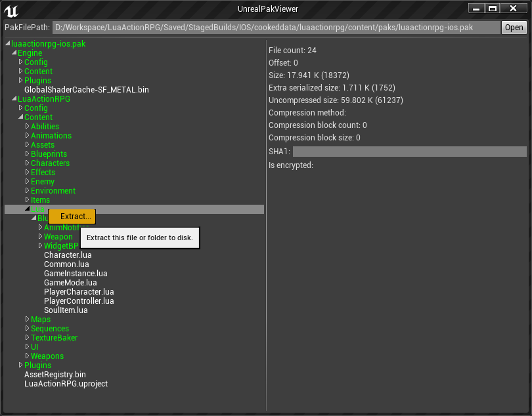Expand the Plugins folder under Engine
The height and width of the screenshot is (416, 532).
coord(21,80)
